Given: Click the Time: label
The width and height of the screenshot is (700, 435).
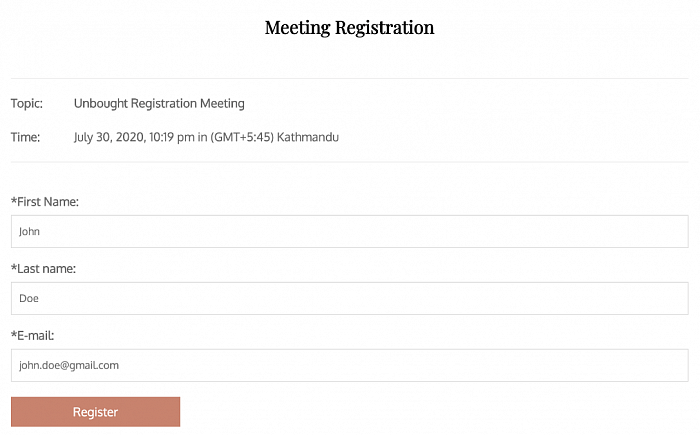Looking at the screenshot, I should click(25, 137).
